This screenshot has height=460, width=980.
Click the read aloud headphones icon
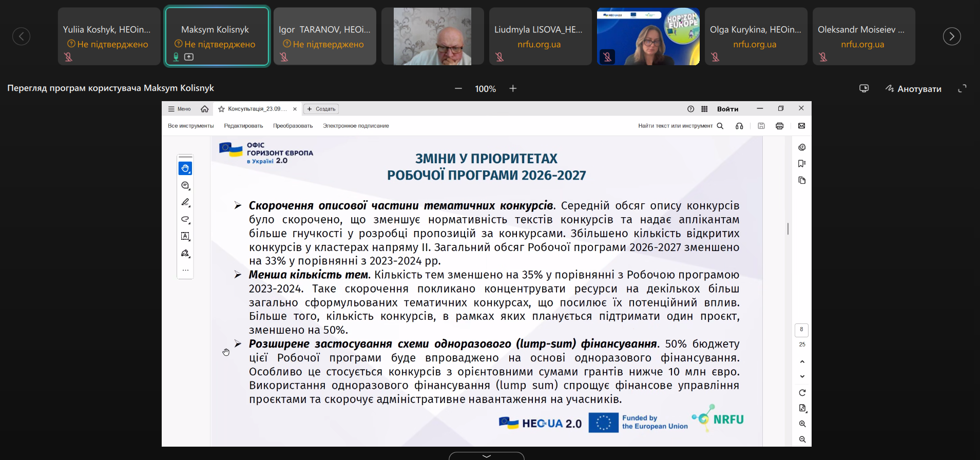point(739,126)
